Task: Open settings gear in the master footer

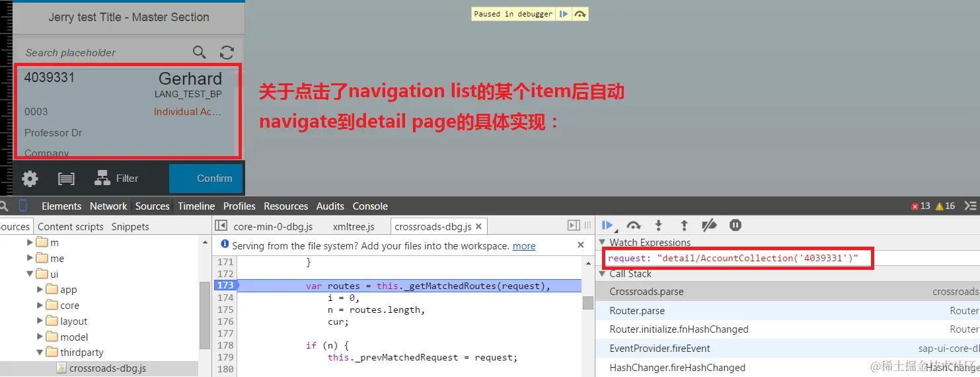Action: (30, 179)
